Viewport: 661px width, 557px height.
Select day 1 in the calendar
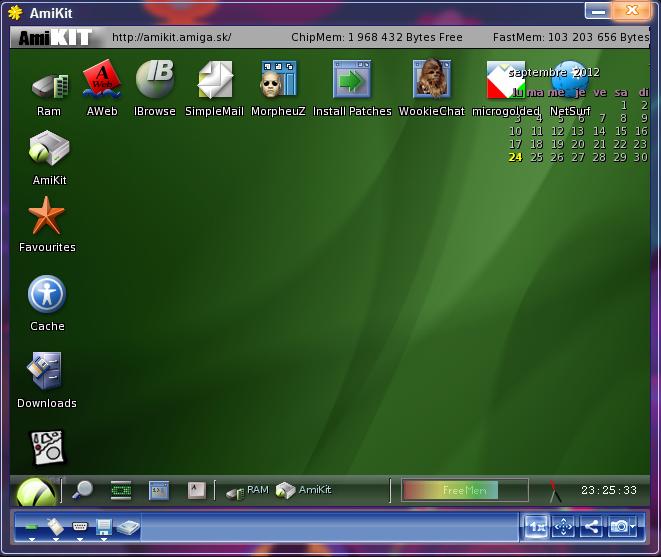[x=624, y=105]
